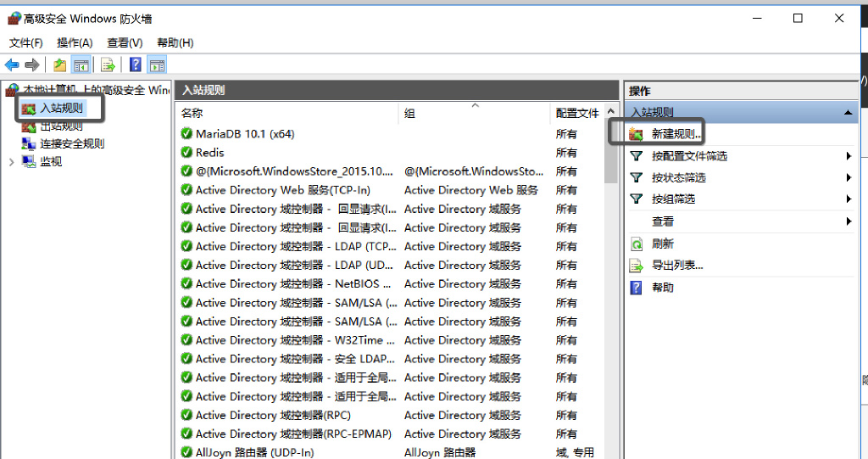Click the 按配置文件筛选 filter funnel icon
This screenshot has width=868, height=459.
coord(637,156)
